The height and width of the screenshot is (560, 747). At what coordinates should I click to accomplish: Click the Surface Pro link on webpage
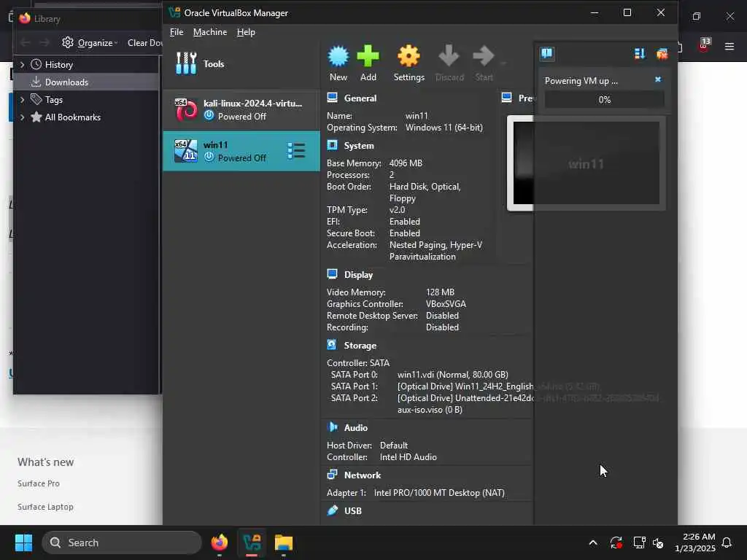39,483
